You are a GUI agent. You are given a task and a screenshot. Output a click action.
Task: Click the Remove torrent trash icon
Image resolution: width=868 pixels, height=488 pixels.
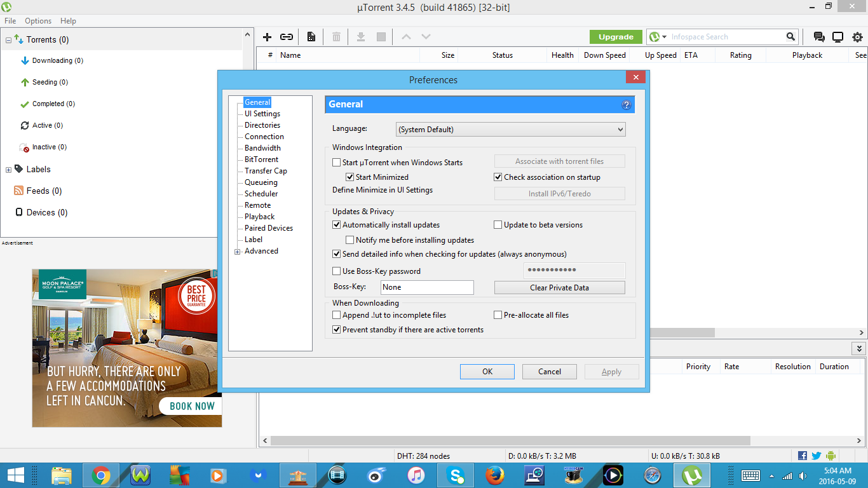pos(336,37)
